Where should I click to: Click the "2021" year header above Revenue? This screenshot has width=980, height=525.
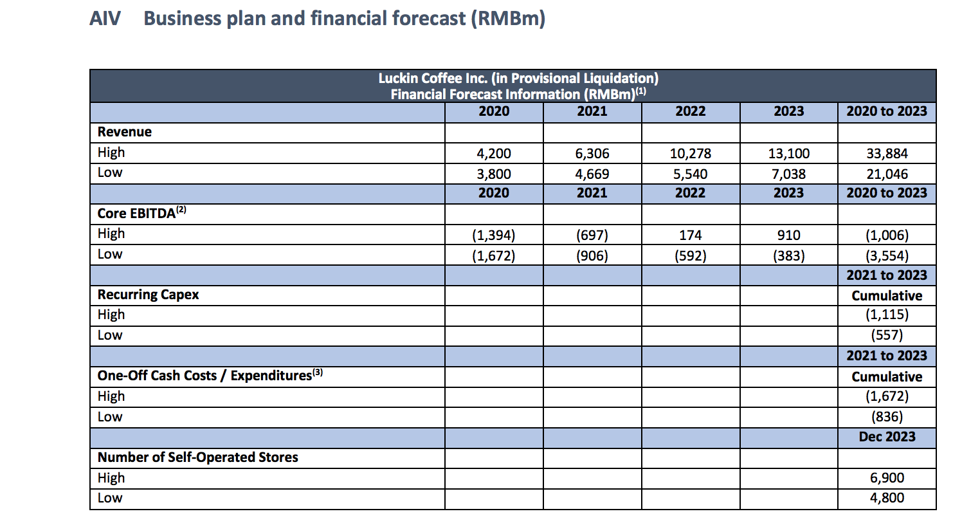tap(592, 111)
